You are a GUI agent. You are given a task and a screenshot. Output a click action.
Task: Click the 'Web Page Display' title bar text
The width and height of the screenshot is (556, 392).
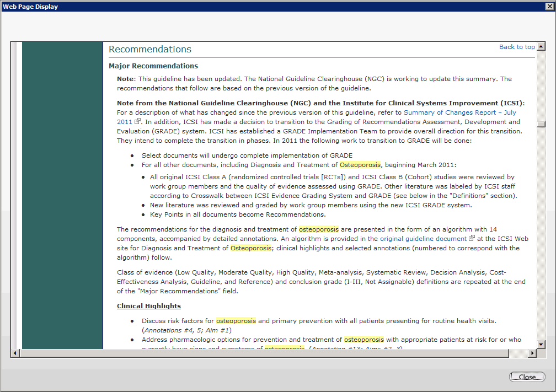(30, 7)
